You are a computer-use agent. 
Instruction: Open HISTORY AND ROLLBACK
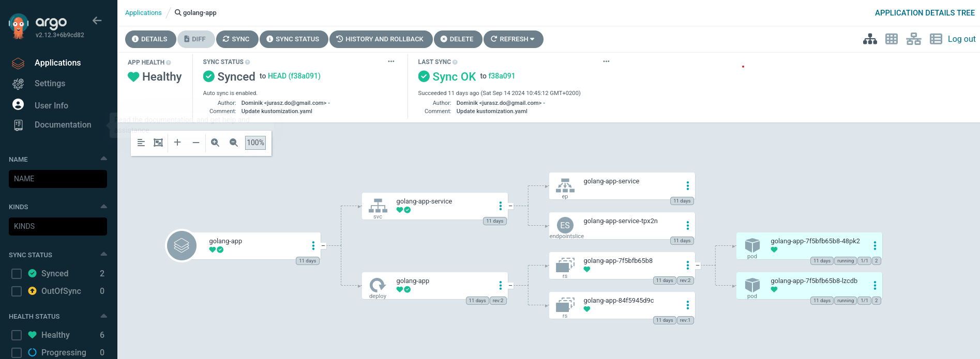point(380,39)
